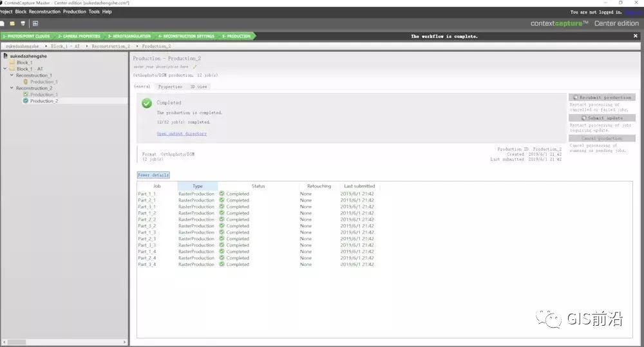The image size is (644, 347).
Task: Click the Open Project folder icon
Action: click(x=12, y=24)
